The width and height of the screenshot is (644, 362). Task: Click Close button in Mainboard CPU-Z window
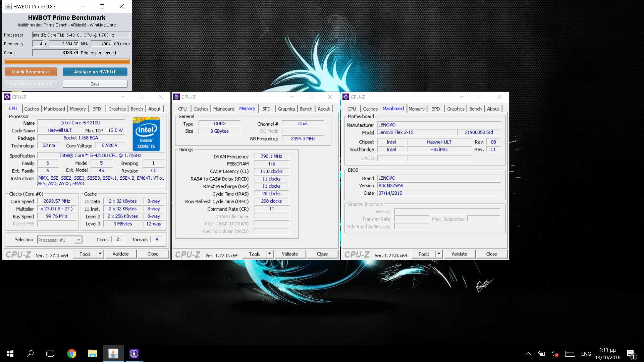click(492, 254)
